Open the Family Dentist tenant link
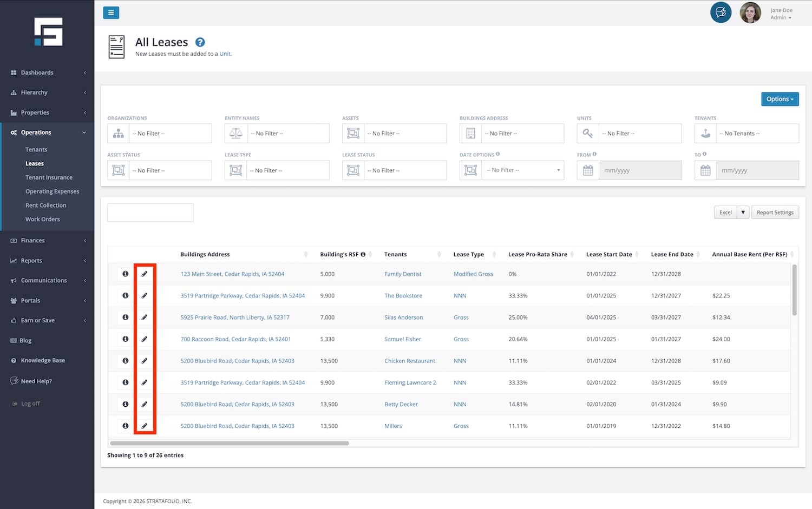This screenshot has height=509, width=812. [x=403, y=274]
